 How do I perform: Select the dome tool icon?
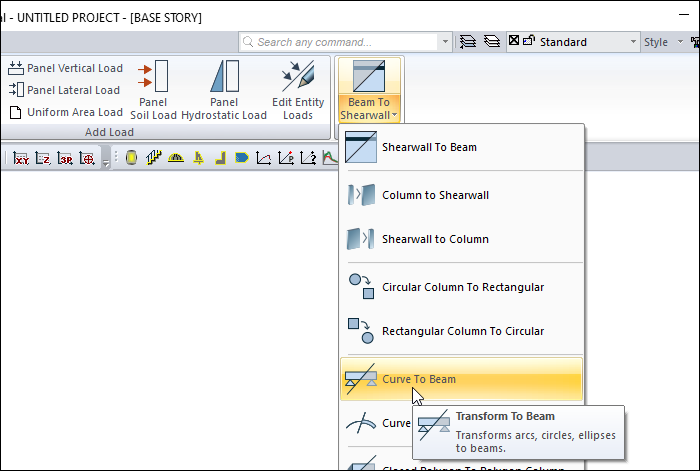(x=176, y=158)
